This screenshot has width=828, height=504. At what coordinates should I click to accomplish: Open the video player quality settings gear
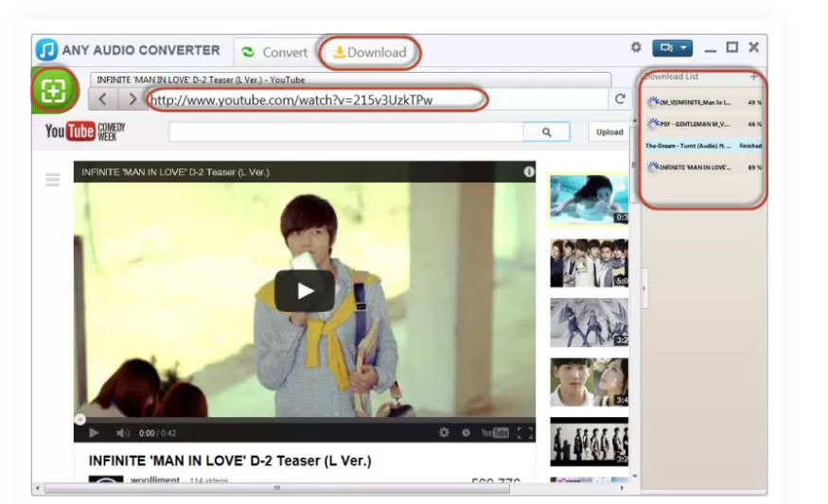pos(444,433)
